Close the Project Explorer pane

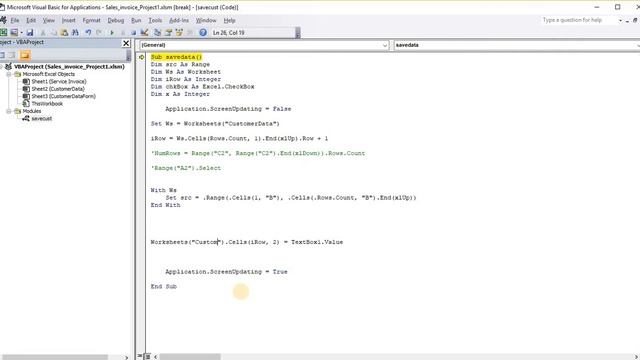(x=126, y=43)
